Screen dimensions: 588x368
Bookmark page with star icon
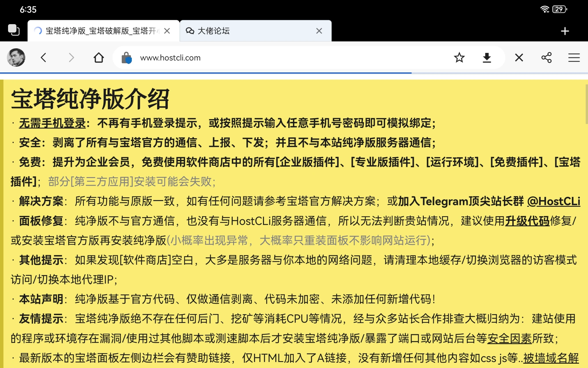click(x=459, y=57)
